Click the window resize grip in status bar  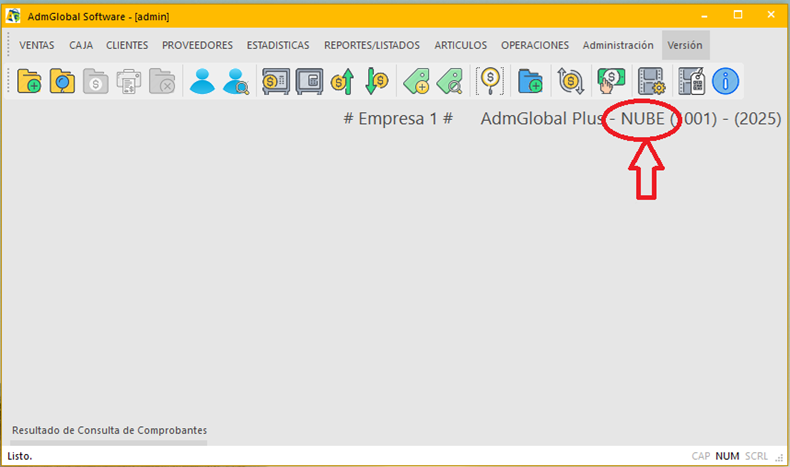tap(779, 457)
